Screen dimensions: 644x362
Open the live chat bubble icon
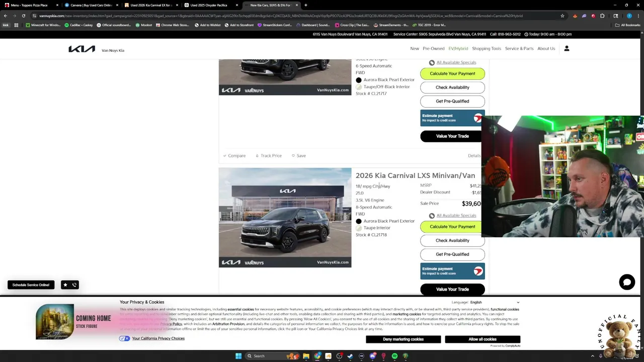pos(627,282)
